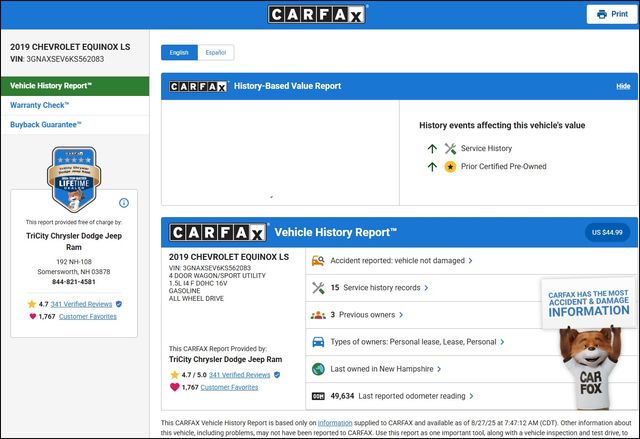Click the 'GASOLINE' fuel type text
The image size is (640, 439).
pos(184,291)
